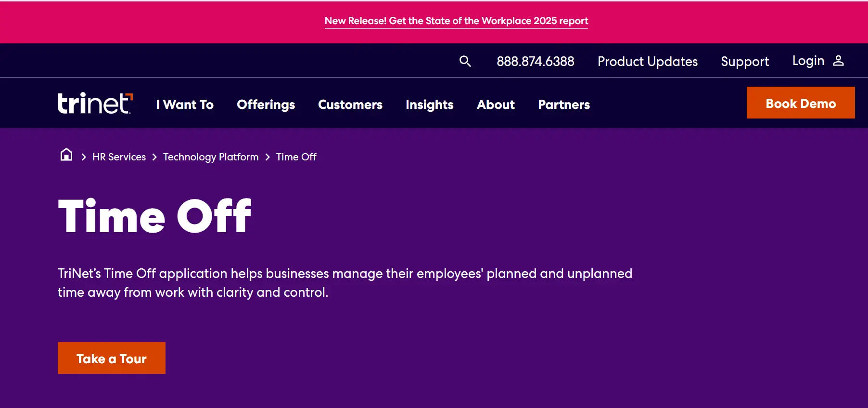The width and height of the screenshot is (868, 408).
Task: Click the Time Off page heading
Action: (154, 216)
